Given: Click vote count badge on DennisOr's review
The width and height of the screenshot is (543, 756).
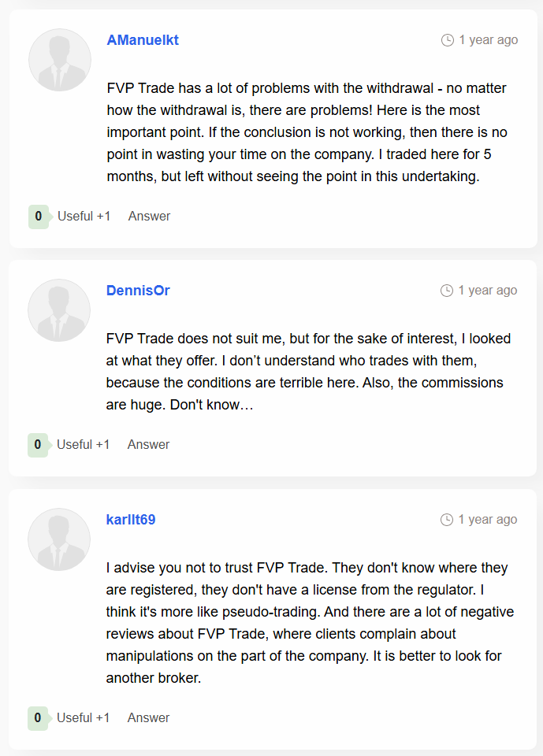Looking at the screenshot, I should tap(39, 444).
